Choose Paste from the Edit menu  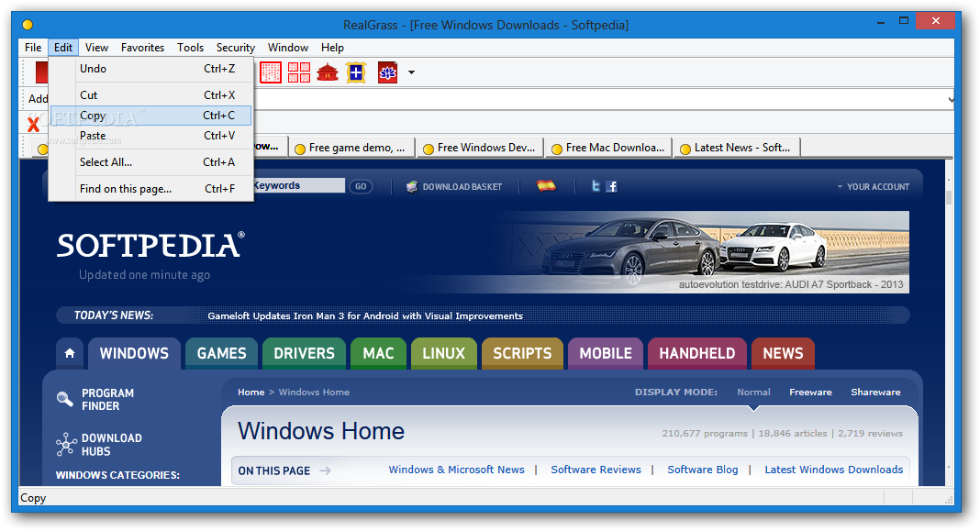(x=150, y=136)
